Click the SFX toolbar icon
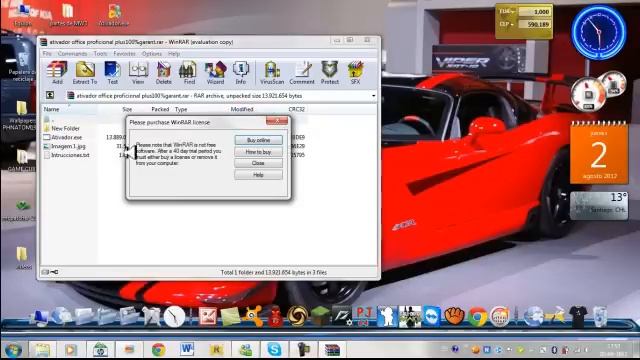 point(356,73)
